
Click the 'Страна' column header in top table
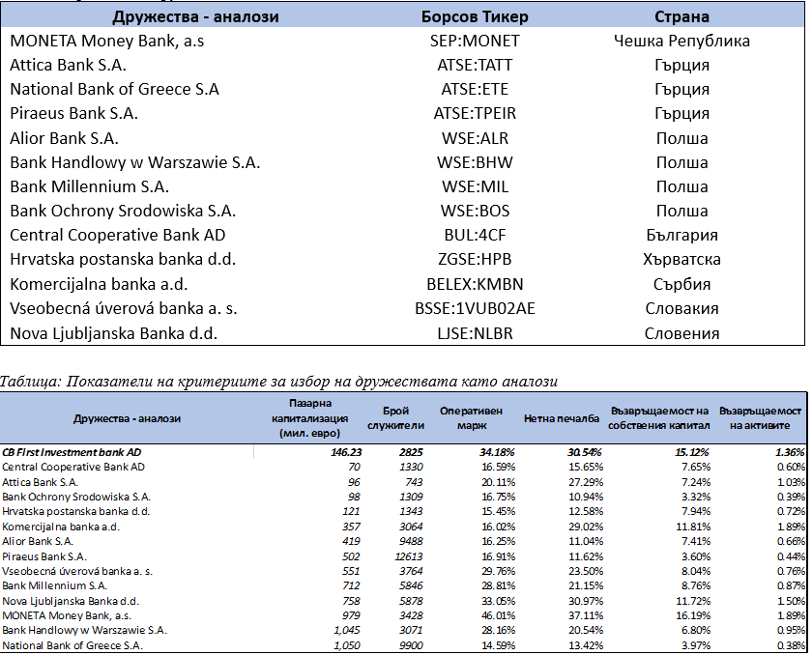point(681,16)
